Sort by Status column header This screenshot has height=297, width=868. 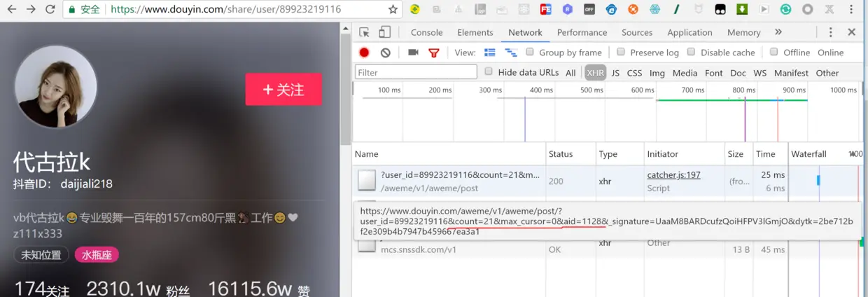point(571,154)
